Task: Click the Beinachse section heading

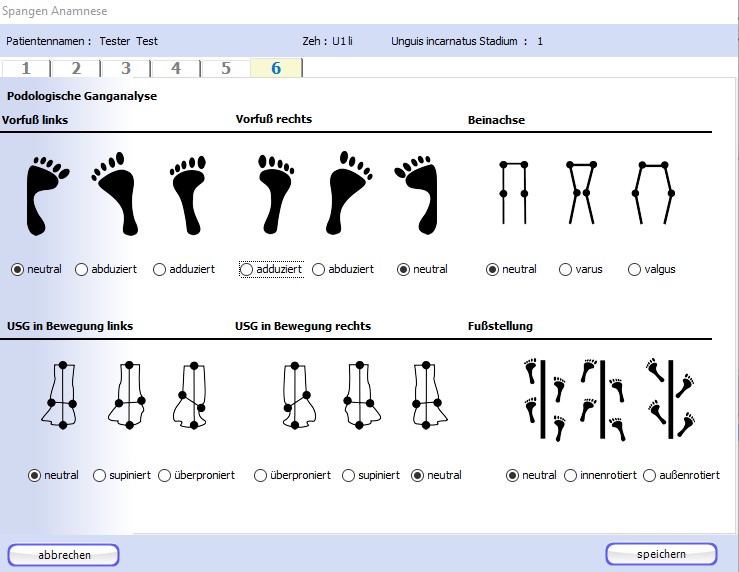Action: coord(496,120)
